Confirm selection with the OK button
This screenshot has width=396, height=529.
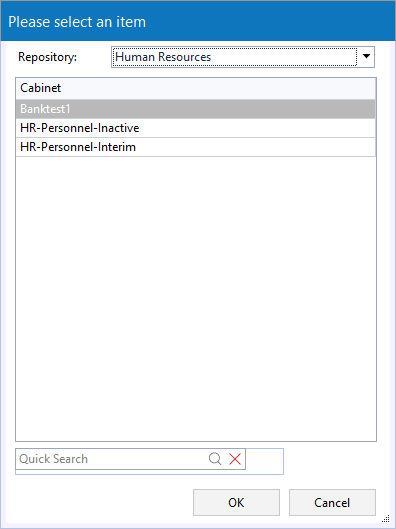coord(236,502)
